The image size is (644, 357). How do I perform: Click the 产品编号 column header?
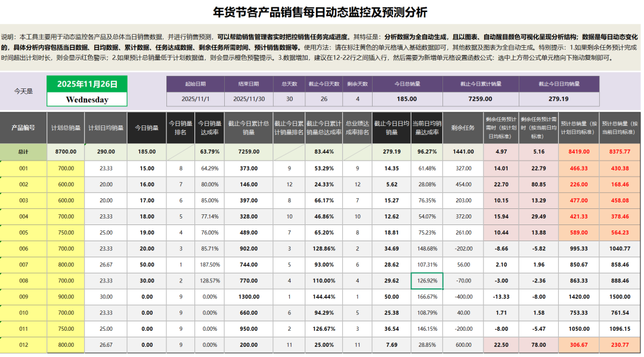click(x=23, y=127)
